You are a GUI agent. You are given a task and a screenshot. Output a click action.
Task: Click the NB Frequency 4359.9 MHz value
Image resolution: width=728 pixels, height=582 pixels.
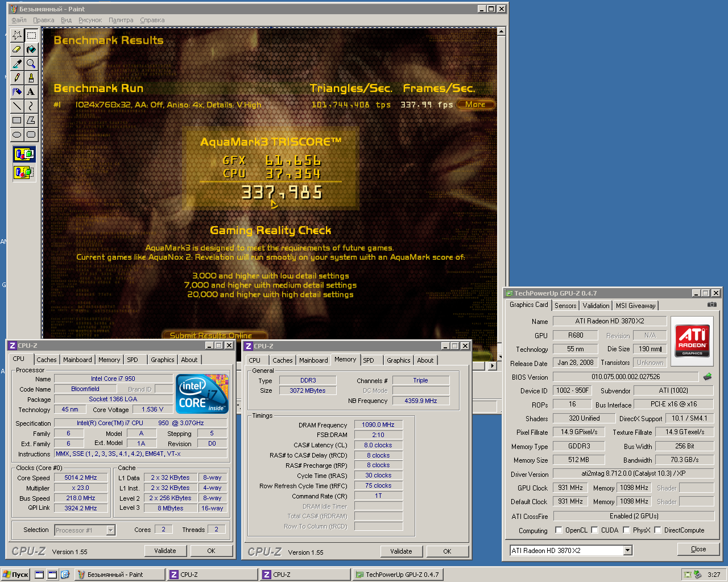[421, 401]
